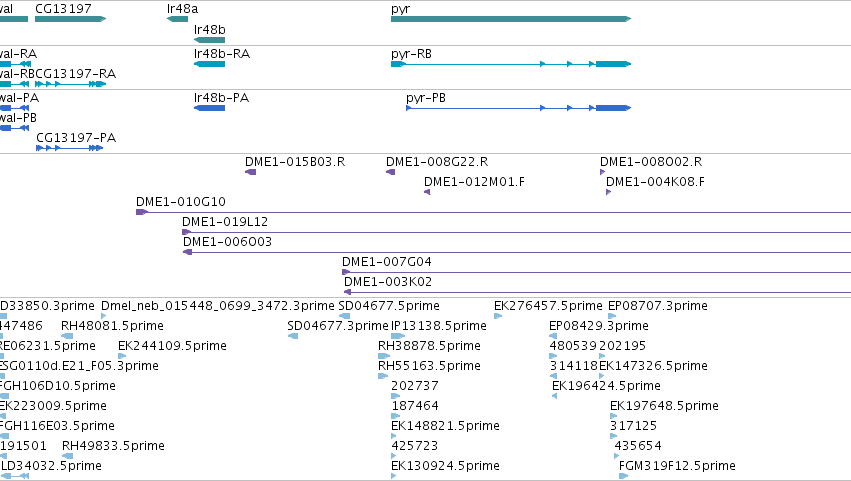Select the SD04677.3prime EST marker

point(293,336)
